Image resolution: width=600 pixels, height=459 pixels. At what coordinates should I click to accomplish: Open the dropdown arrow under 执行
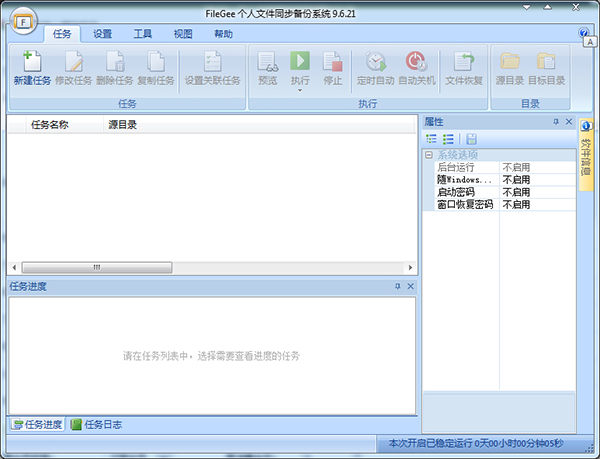(300, 91)
